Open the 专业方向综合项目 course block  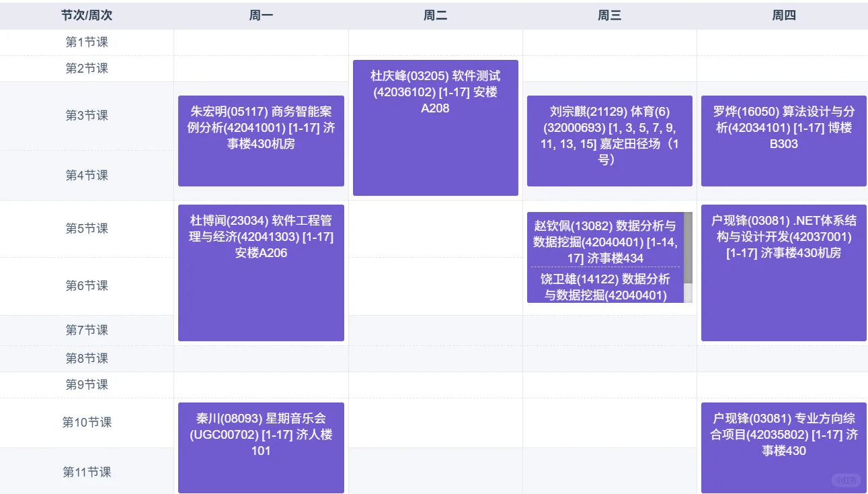783,448
